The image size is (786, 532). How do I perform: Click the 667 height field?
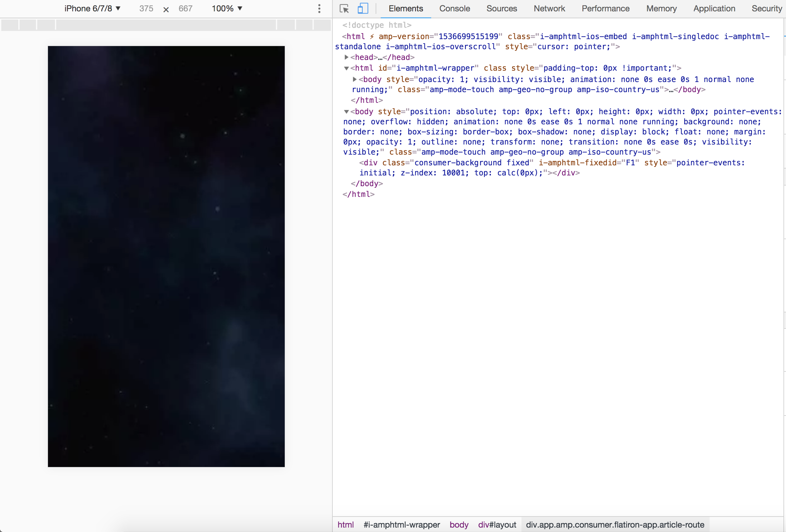[x=186, y=9]
